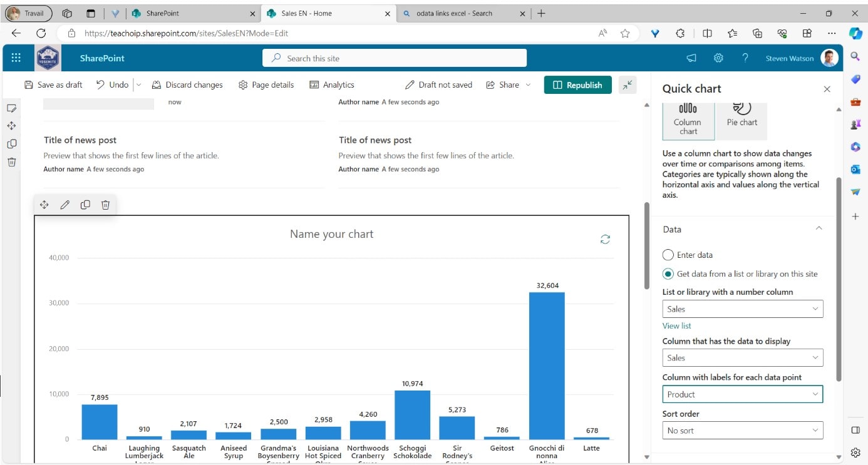The image size is (868, 465).
Task: Open the megaphone notifications icon
Action: tap(691, 58)
